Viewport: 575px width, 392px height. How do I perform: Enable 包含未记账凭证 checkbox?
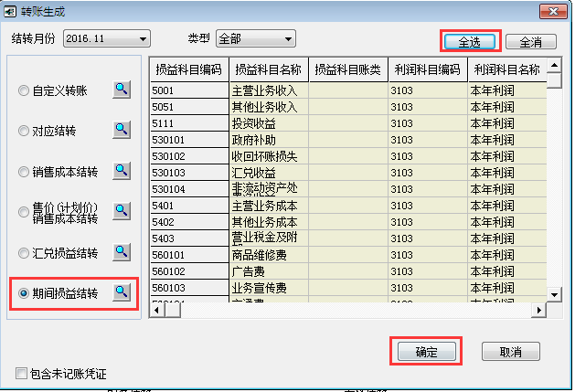(x=22, y=373)
